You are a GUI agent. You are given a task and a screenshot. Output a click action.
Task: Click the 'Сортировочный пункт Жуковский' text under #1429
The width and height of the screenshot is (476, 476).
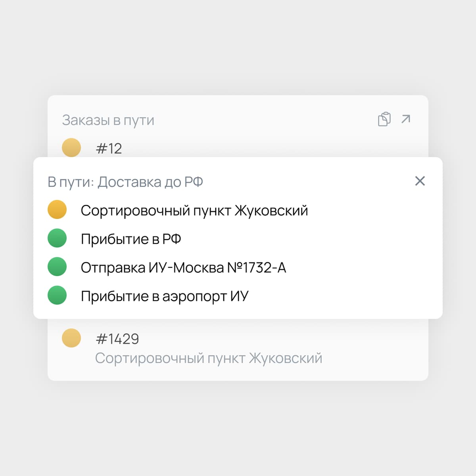click(x=208, y=358)
